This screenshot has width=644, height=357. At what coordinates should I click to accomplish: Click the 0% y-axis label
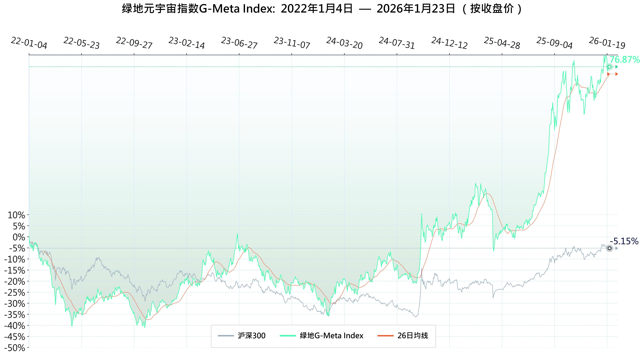click(19, 237)
